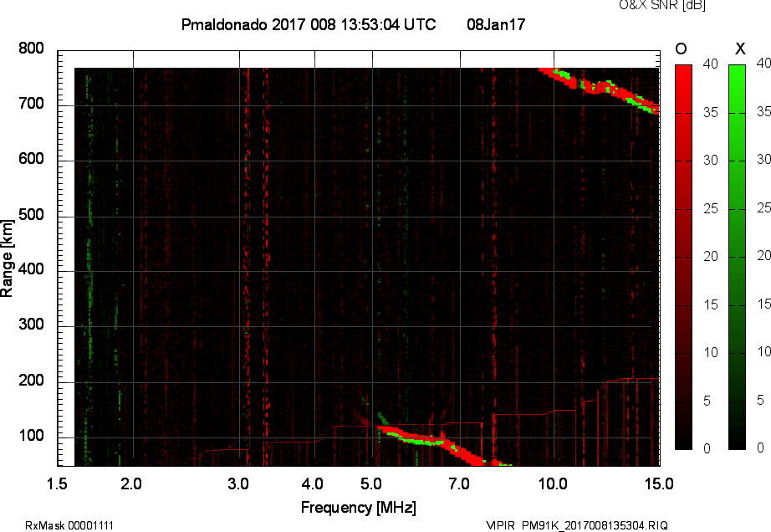This screenshot has width=771, height=532.
Task: Click the 200 range axis tick label
Action: pos(31,380)
